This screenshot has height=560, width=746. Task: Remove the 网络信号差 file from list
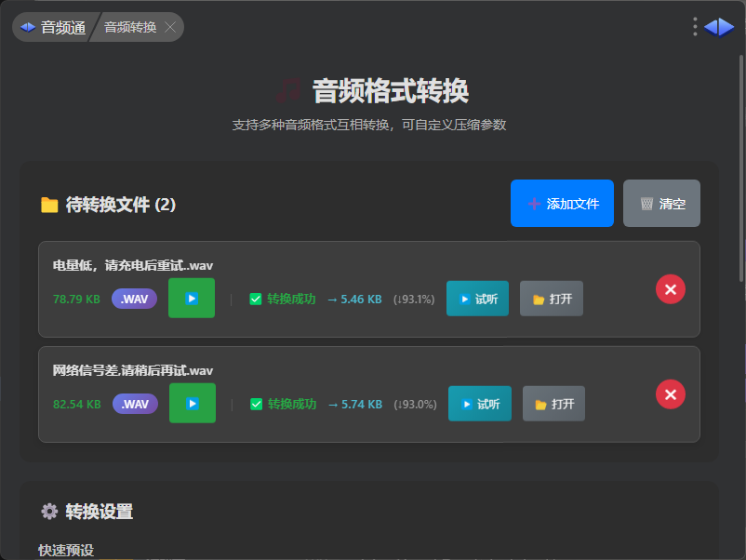671,394
